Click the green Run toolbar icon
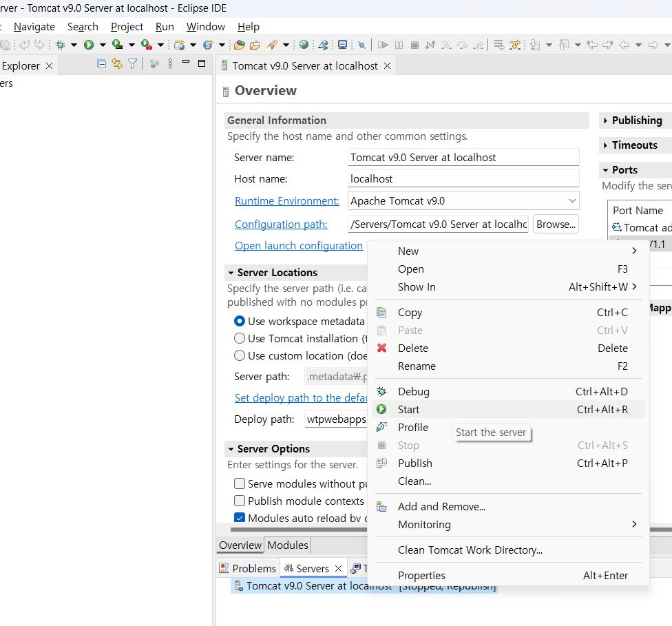The width and height of the screenshot is (672, 626). (89, 45)
